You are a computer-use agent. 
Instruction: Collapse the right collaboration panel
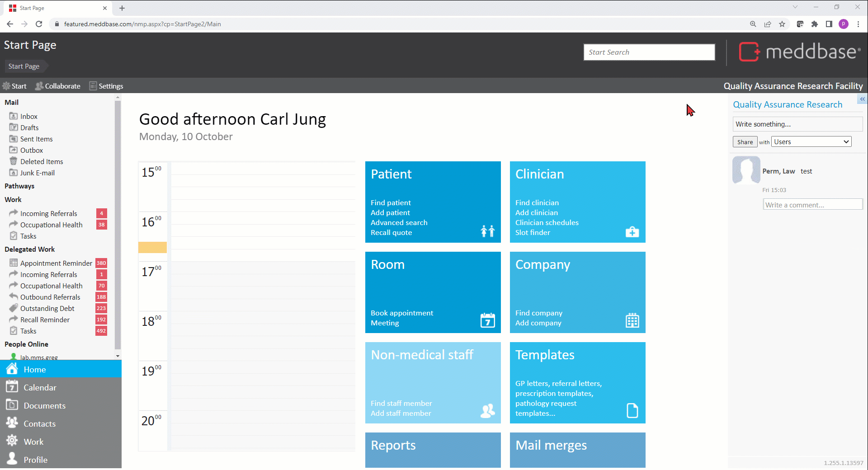(x=862, y=99)
